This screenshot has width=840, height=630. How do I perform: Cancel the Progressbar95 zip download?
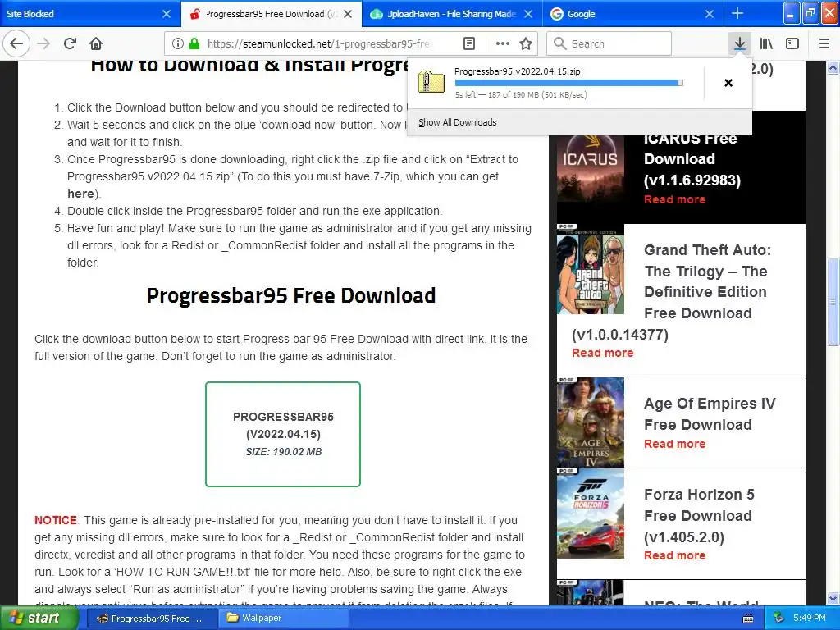728,83
